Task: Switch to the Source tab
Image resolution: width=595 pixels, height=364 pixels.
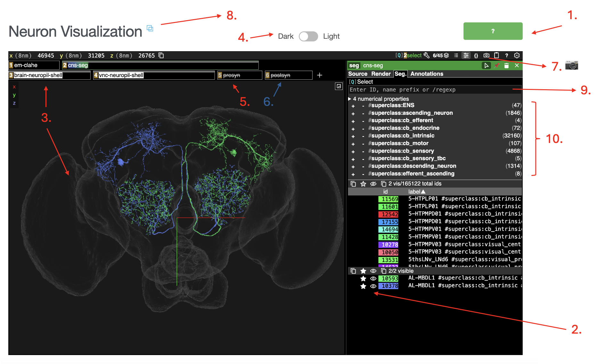Action: (358, 74)
